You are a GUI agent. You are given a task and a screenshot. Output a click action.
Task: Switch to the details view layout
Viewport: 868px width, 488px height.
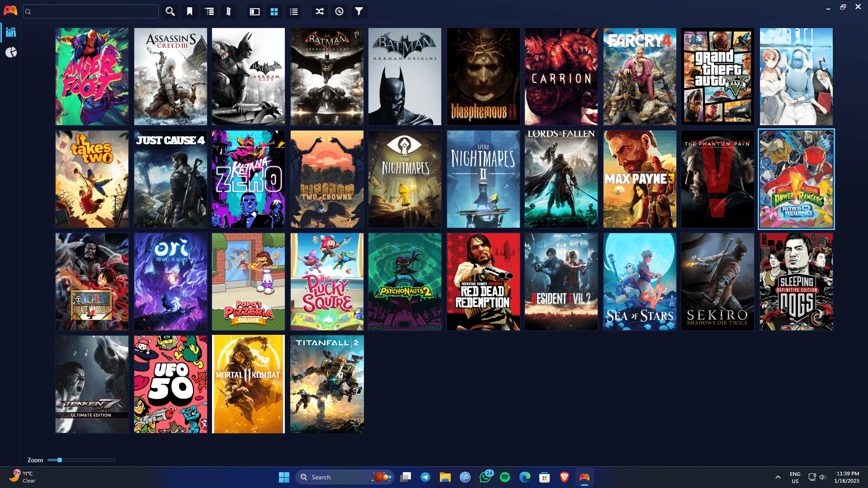tap(255, 12)
